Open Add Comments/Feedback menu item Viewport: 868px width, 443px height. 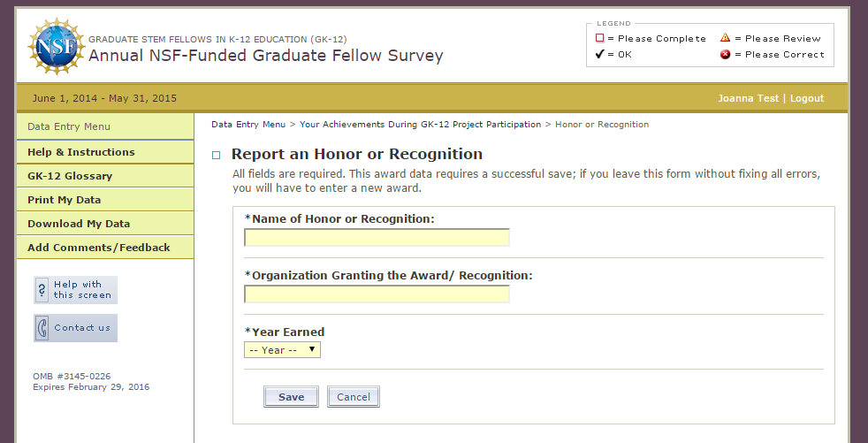tap(98, 248)
